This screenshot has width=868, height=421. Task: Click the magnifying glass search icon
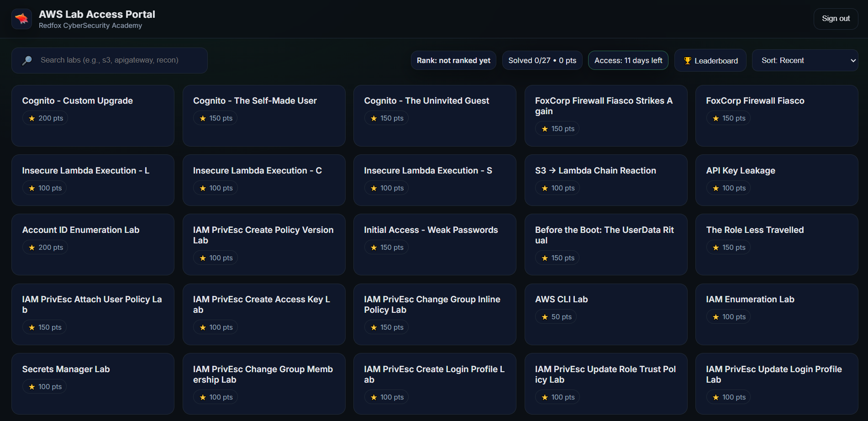[27, 60]
